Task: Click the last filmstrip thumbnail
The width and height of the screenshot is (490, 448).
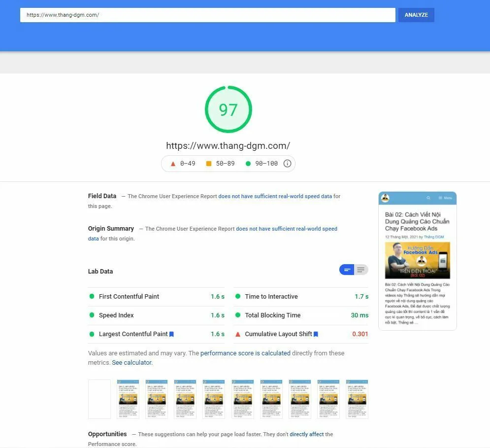Action: (357, 399)
